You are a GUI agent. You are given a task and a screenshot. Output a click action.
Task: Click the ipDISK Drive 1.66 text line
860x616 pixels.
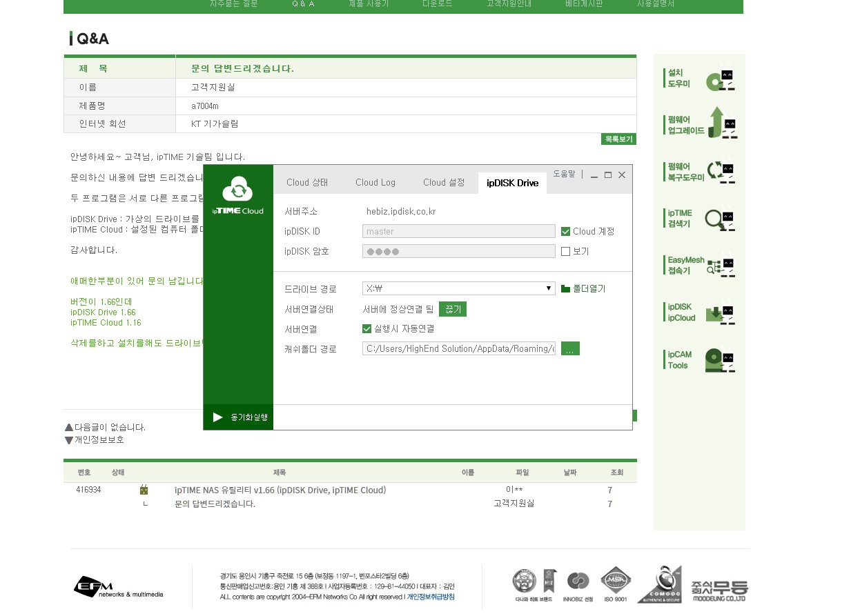(103, 312)
